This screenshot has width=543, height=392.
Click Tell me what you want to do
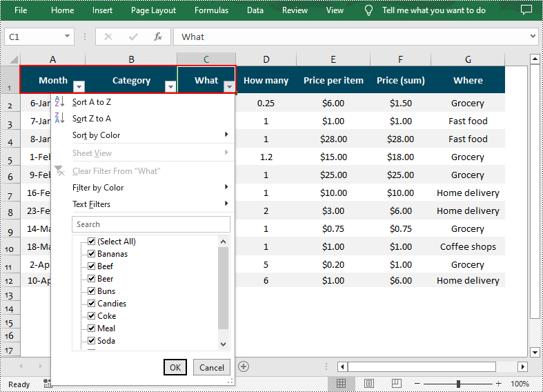434,10
